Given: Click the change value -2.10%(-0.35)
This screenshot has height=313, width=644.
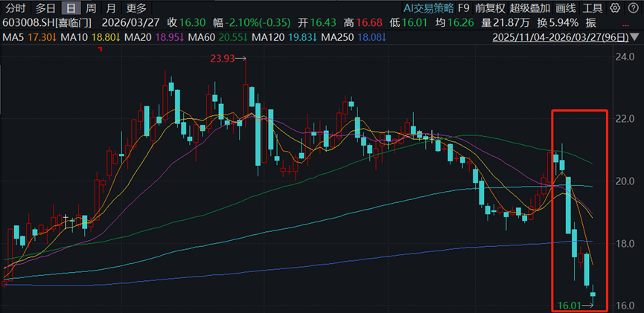Looking at the screenshot, I should pos(258,22).
